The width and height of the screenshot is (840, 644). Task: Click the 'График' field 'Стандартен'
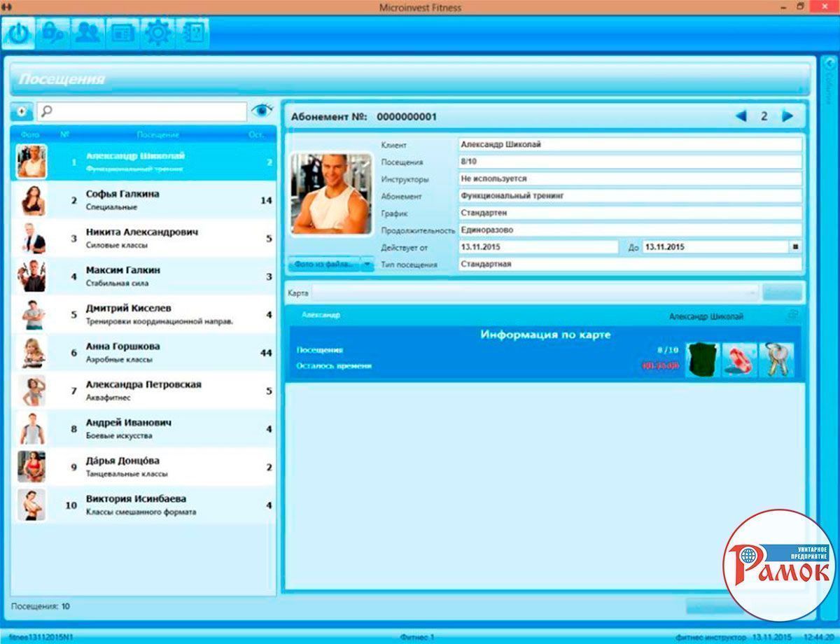coord(630,213)
